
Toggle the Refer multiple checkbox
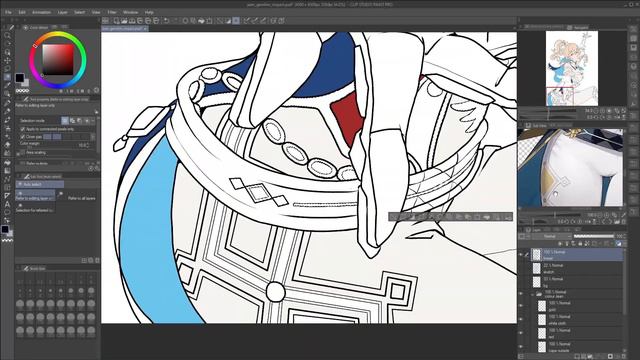[x=23, y=163]
